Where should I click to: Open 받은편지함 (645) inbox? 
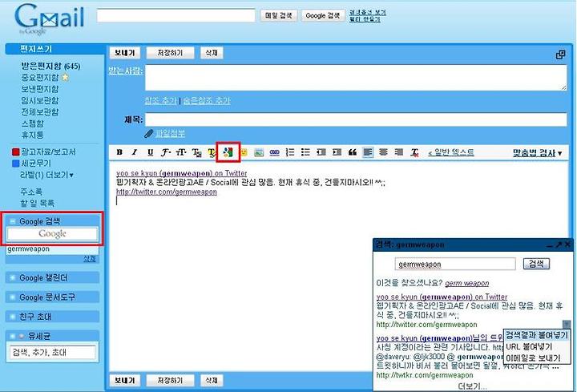point(50,67)
